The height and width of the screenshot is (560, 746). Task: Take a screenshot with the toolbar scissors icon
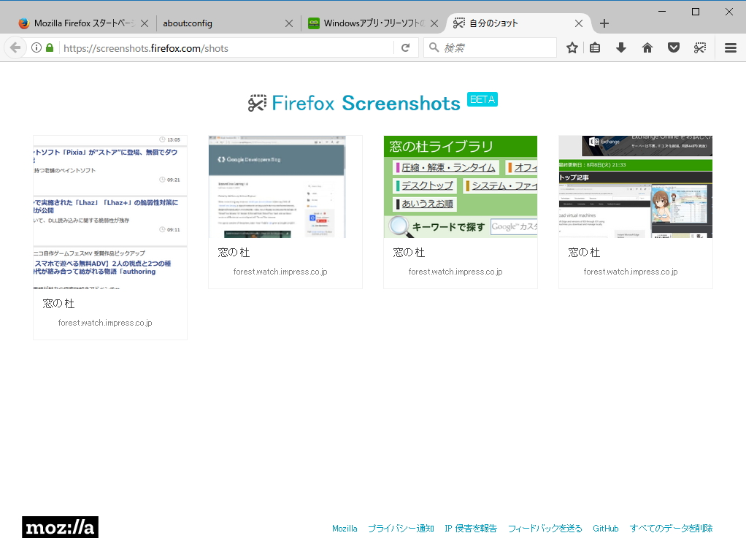pyautogui.click(x=699, y=47)
